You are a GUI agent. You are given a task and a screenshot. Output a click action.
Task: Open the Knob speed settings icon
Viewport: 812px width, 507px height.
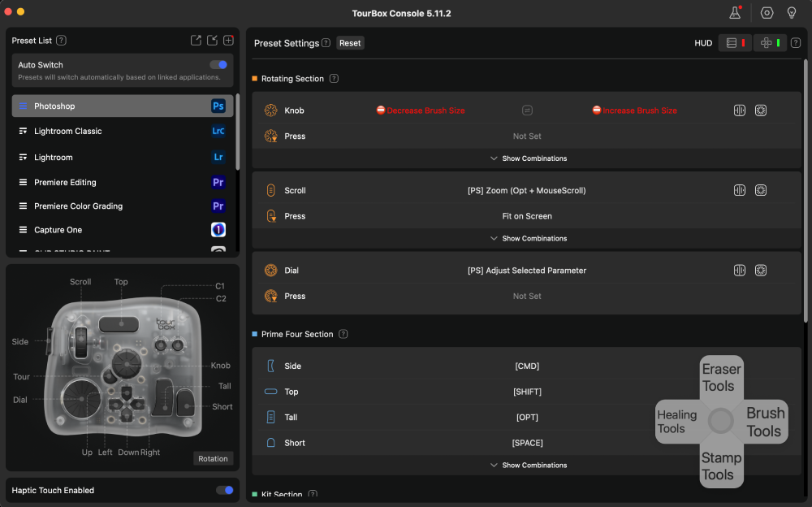tap(740, 110)
